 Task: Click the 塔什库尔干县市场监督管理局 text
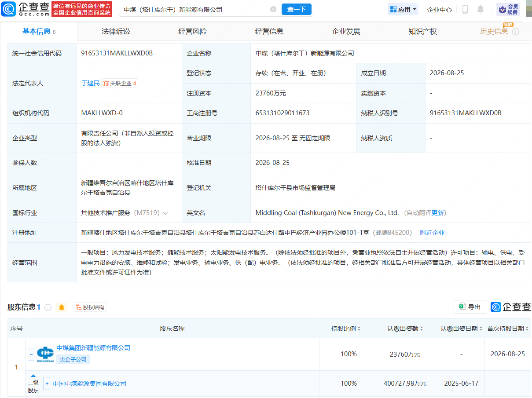(x=295, y=188)
